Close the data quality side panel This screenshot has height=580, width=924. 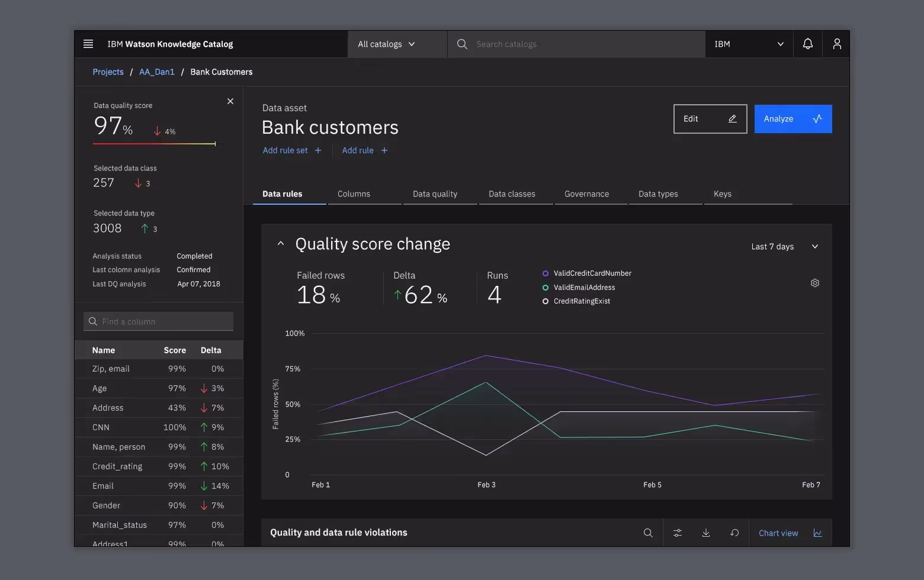pyautogui.click(x=230, y=101)
